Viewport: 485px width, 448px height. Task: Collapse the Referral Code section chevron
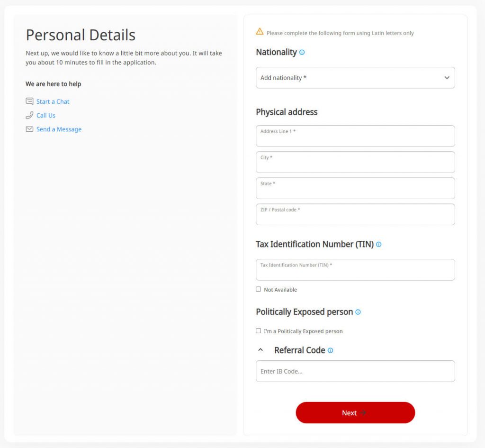(260, 350)
